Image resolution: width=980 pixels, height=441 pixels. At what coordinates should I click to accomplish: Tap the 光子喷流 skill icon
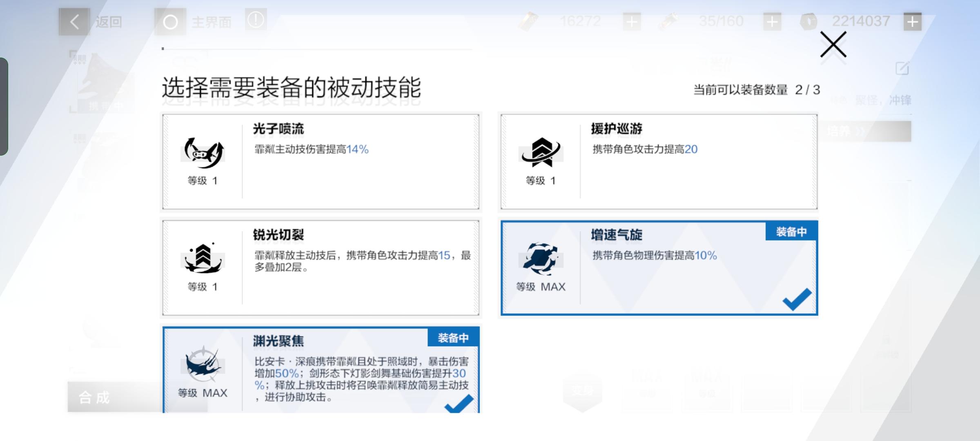tap(203, 153)
